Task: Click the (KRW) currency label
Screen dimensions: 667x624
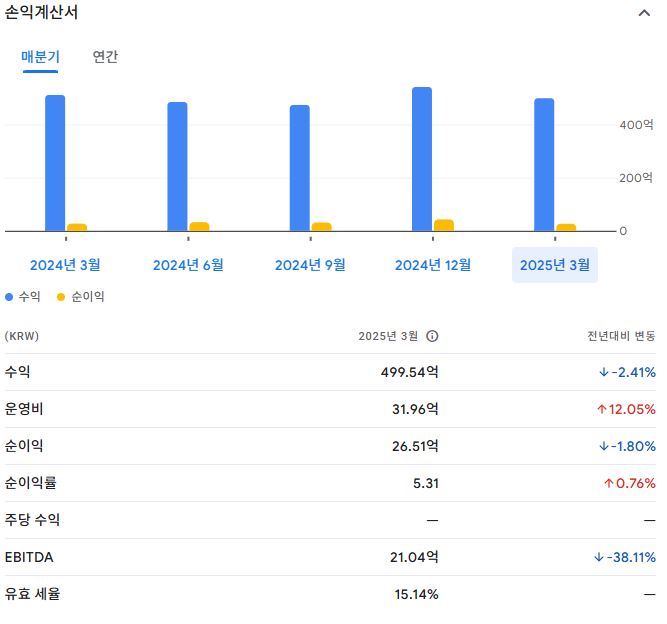Action: point(22,336)
